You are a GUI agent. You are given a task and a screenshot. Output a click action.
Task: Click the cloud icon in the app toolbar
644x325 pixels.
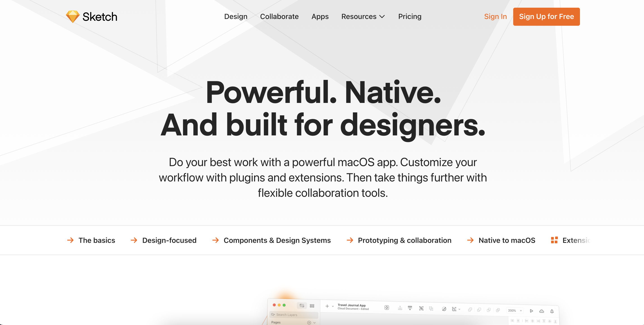(541, 311)
